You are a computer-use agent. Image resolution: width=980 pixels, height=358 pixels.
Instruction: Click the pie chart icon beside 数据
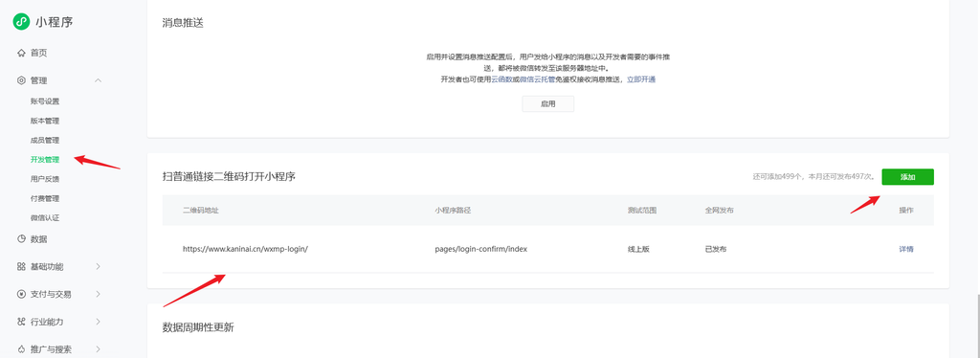click(x=21, y=238)
